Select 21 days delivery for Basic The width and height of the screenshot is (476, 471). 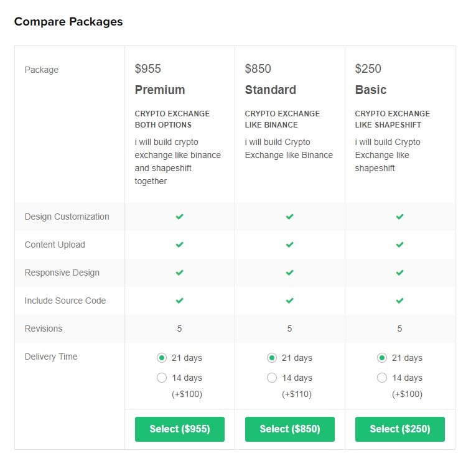[x=382, y=358]
